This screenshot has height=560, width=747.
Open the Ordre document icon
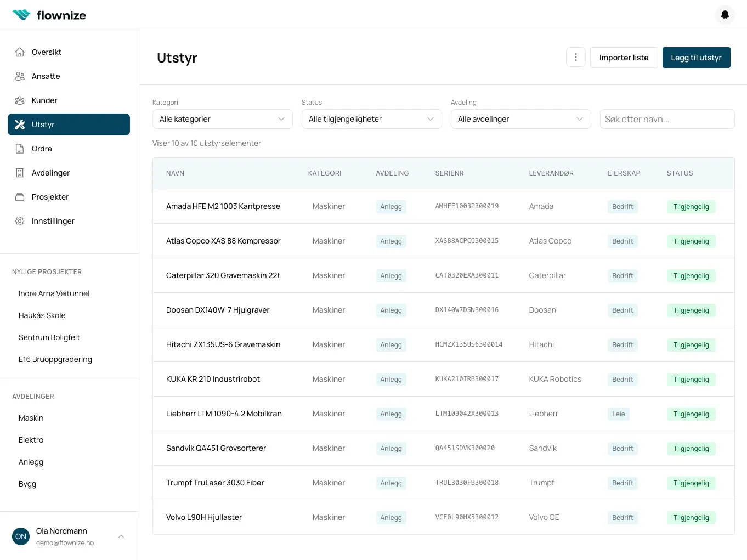[20, 148]
